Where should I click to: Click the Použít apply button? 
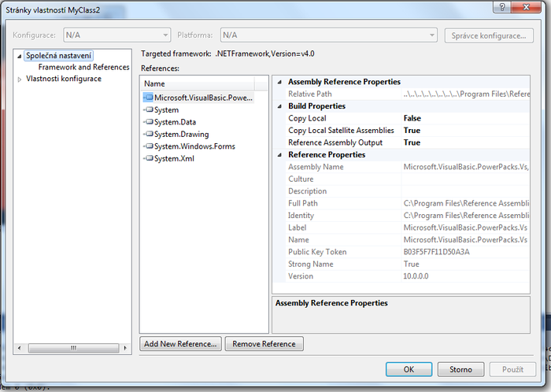512,369
